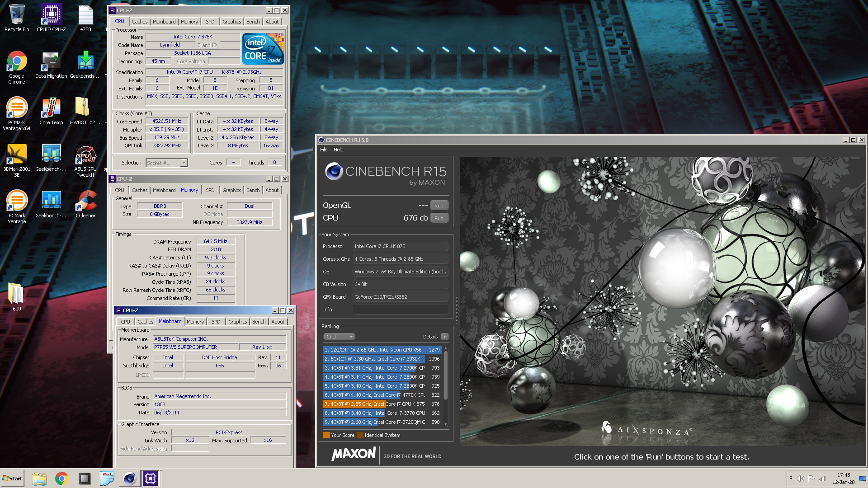868x488 pixels.
Task: Select SPD tab in the Memory CPU-Z window
Action: click(210, 190)
